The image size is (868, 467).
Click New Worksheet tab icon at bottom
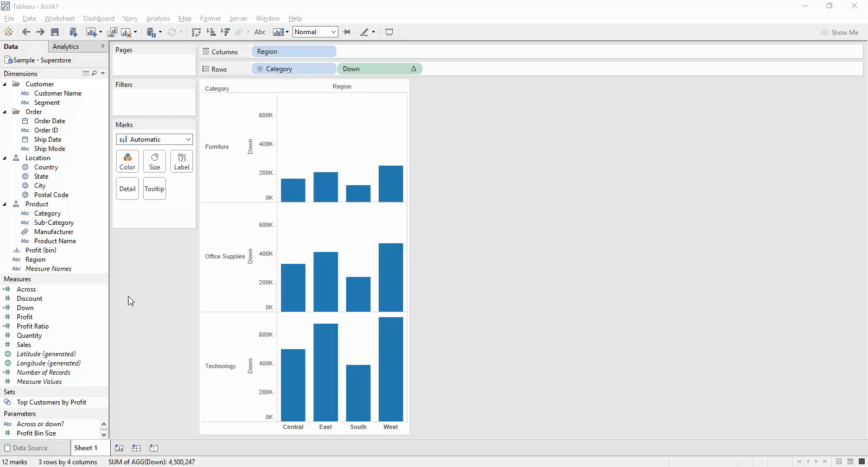(119, 448)
